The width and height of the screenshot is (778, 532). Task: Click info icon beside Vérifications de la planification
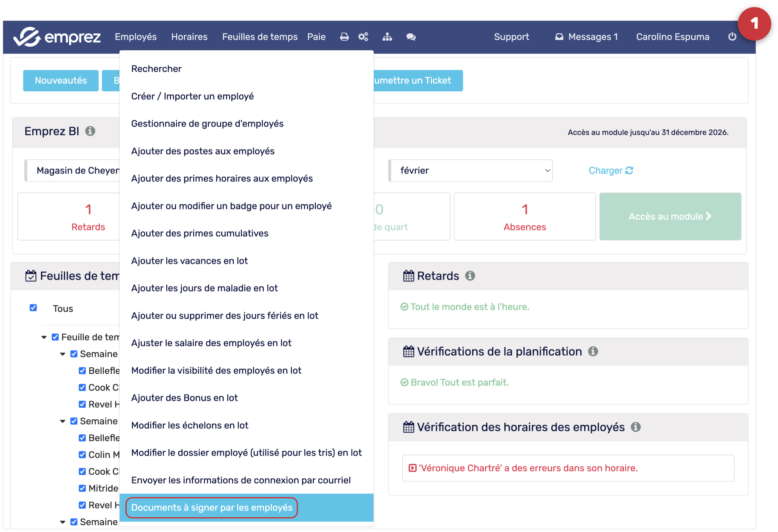click(593, 352)
